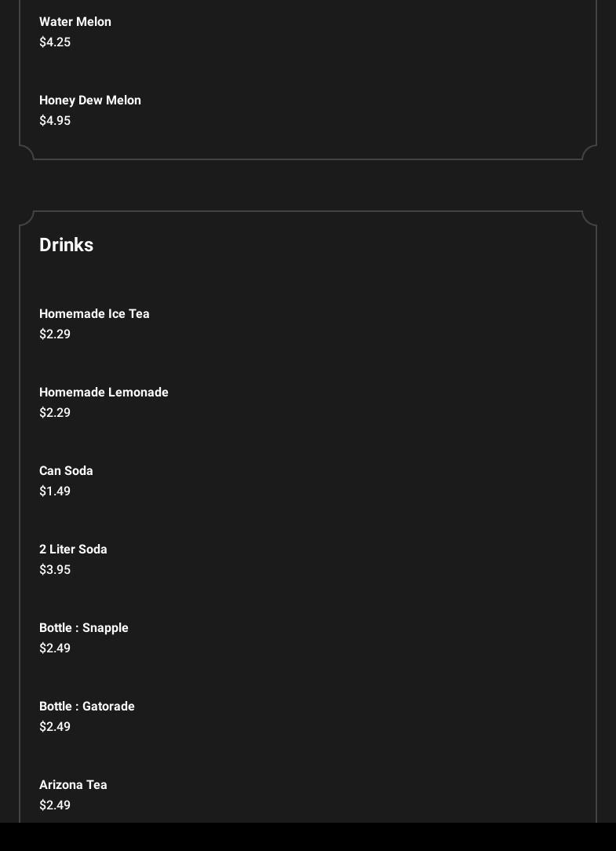Select the Can Soda item
The image size is (616, 851).
click(x=66, y=471)
